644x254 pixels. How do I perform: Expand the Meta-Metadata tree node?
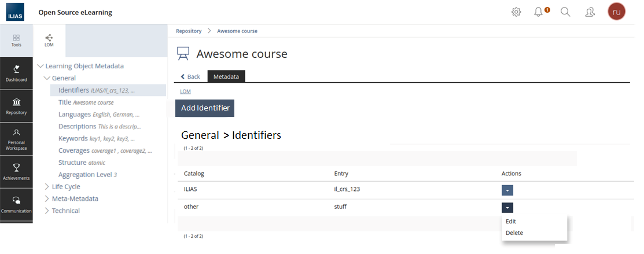(47, 199)
